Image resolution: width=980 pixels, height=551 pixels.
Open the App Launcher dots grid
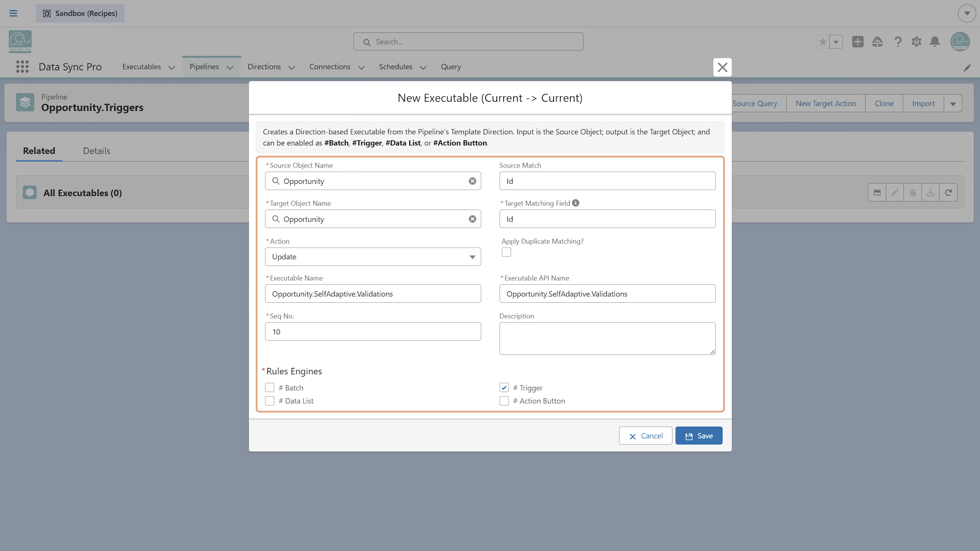22,67
